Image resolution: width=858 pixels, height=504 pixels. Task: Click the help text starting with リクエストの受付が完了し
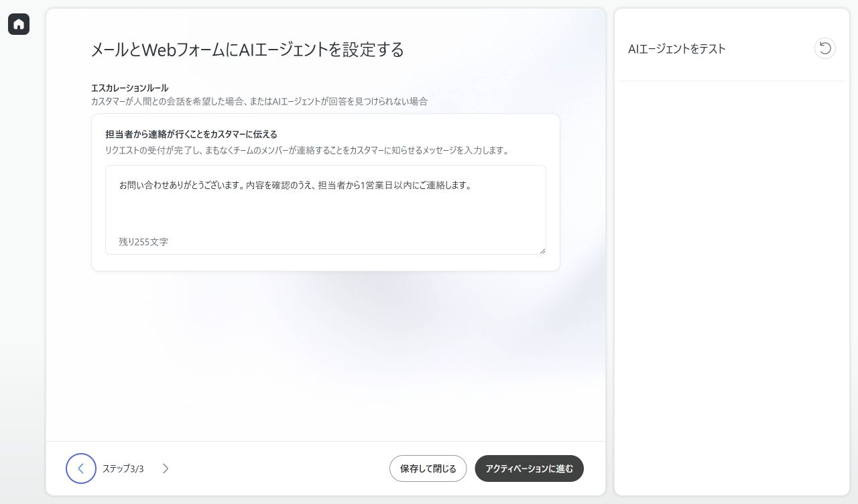pos(307,150)
